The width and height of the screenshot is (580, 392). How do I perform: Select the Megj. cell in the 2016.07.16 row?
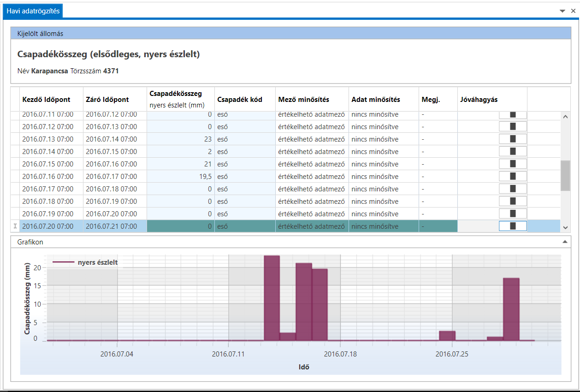pos(438,176)
